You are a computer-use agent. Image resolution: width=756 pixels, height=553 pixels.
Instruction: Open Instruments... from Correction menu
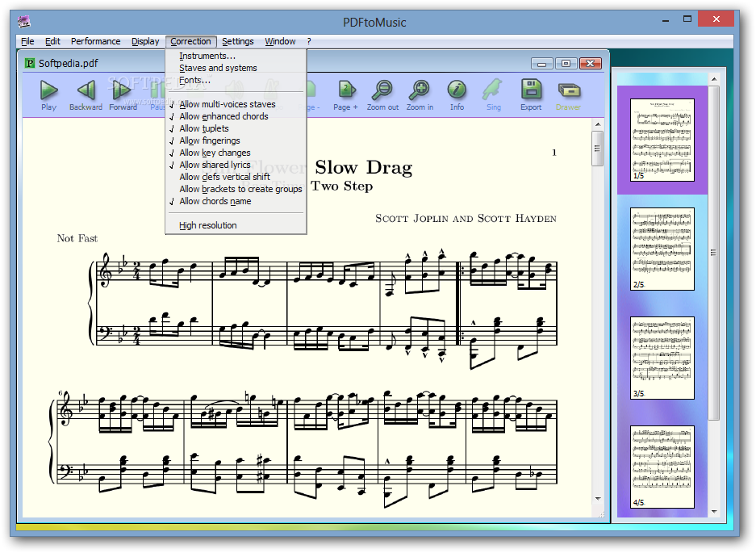(236, 56)
